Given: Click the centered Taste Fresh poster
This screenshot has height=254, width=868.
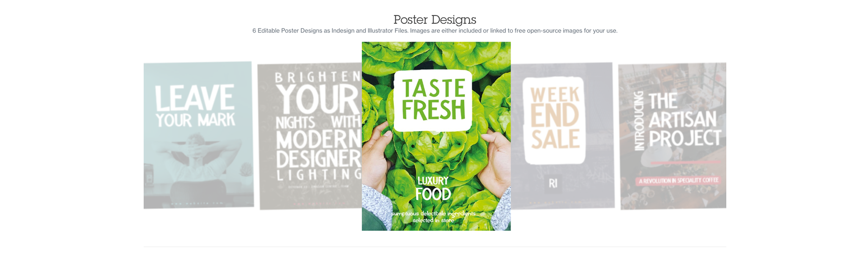Looking at the screenshot, I should (x=436, y=136).
